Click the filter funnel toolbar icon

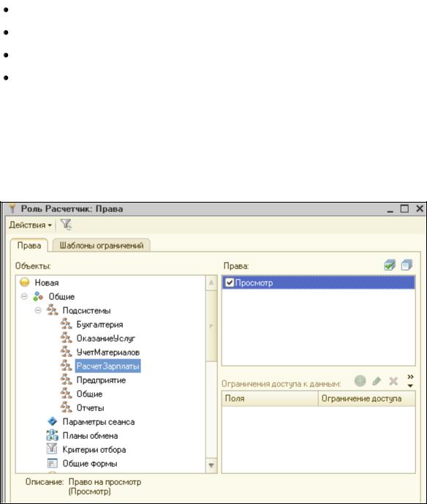tap(66, 225)
